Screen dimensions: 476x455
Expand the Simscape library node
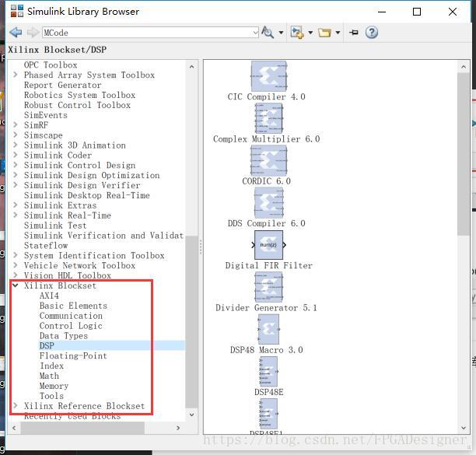pyautogui.click(x=16, y=135)
